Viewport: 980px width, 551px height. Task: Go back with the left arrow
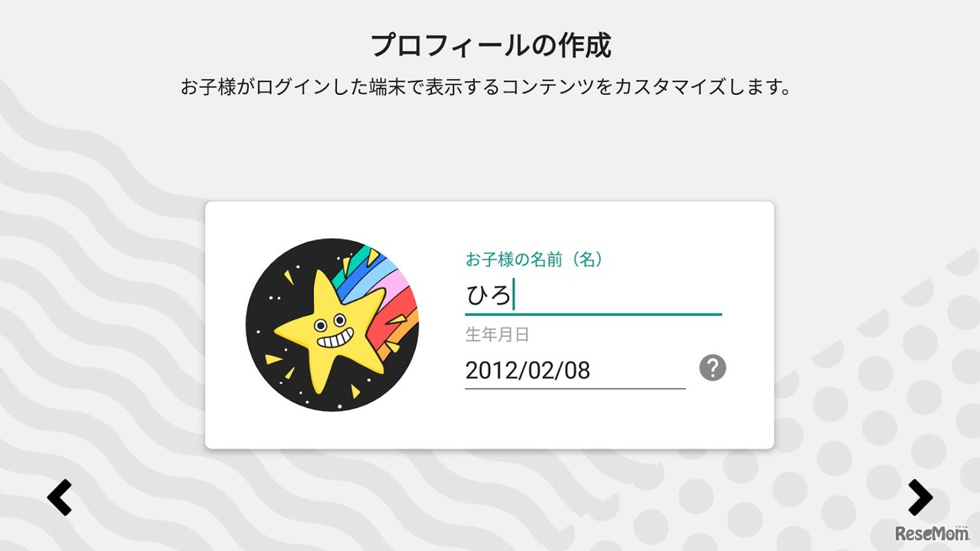coord(60,498)
